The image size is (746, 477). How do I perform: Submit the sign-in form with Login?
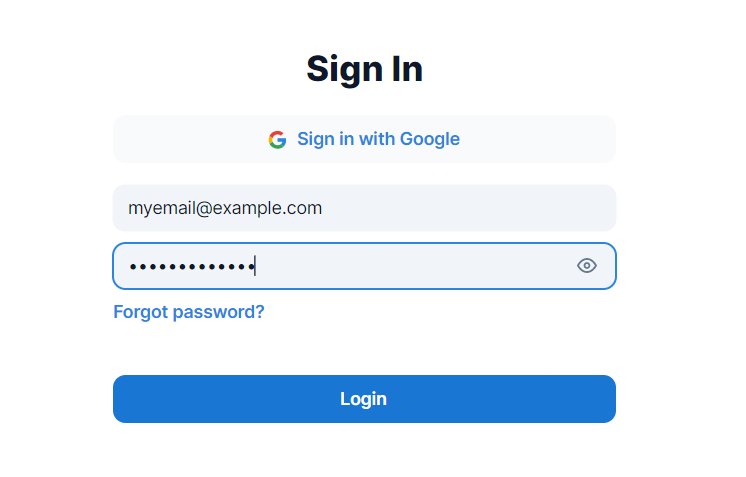pyautogui.click(x=364, y=399)
